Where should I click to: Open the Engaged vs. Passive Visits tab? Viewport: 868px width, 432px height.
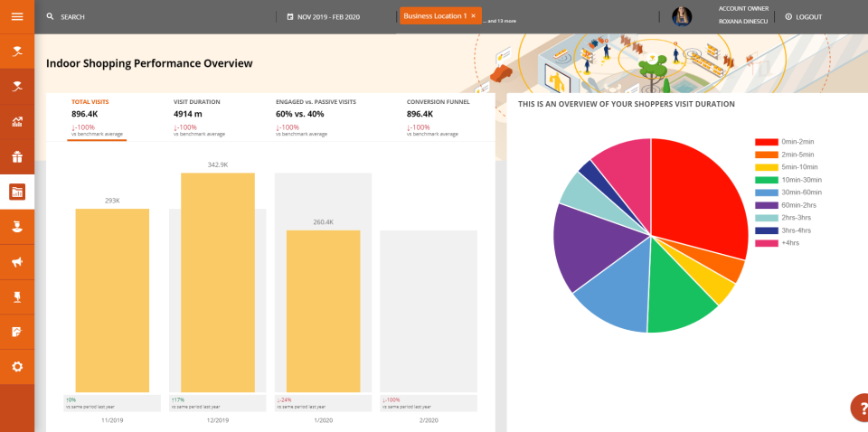pyautogui.click(x=315, y=113)
